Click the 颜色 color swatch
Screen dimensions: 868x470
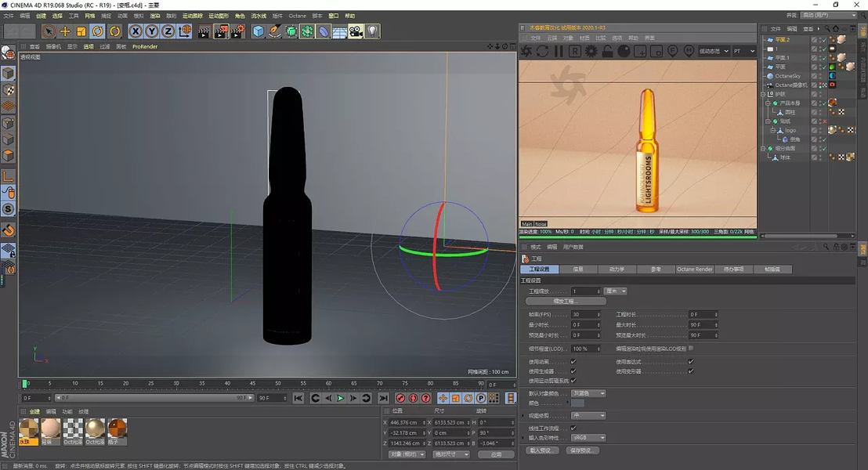tap(577, 403)
